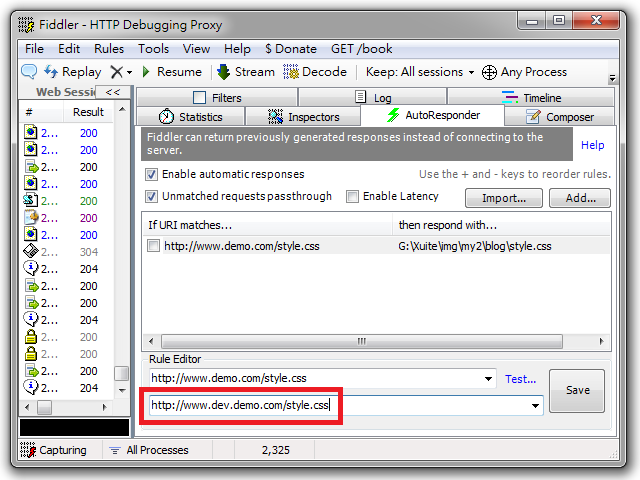This screenshot has height=480, width=640.
Task: Click the 'If URI matches...' column header
Action: click(x=267, y=225)
